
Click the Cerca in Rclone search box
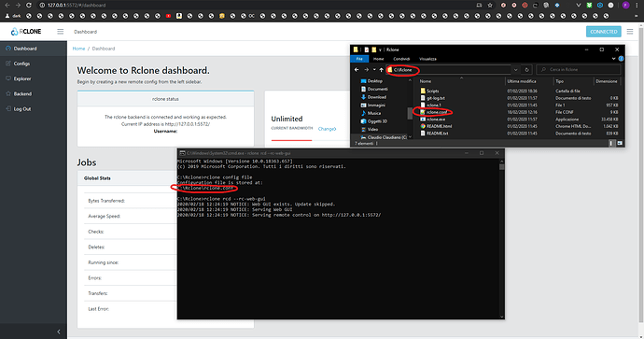[x=579, y=70]
